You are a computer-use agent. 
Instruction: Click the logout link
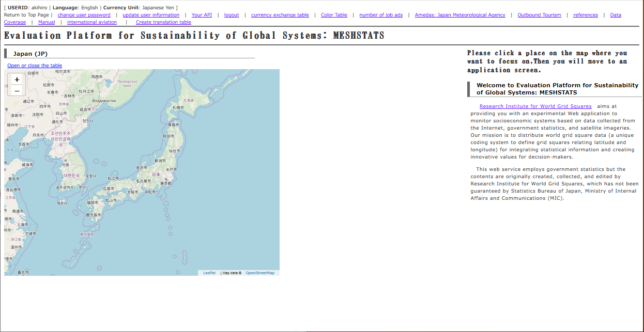click(x=232, y=15)
